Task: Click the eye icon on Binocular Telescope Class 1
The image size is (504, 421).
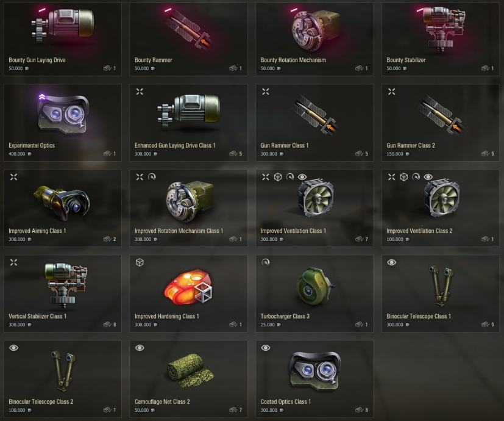Action: (391, 262)
